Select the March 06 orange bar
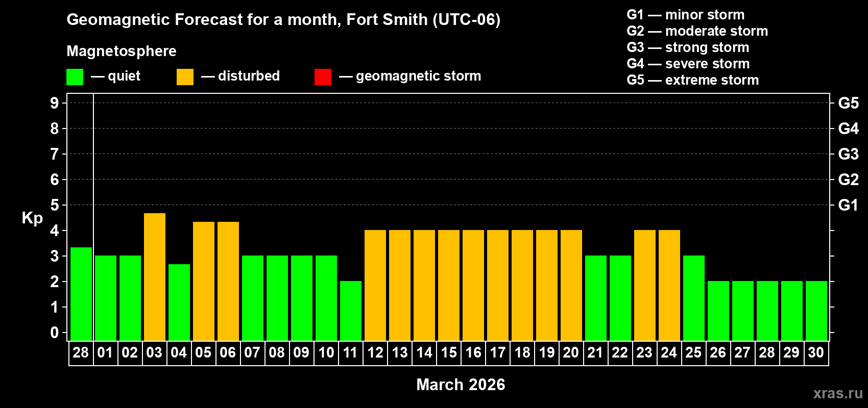The height and width of the screenshot is (408, 868). pyautogui.click(x=228, y=281)
